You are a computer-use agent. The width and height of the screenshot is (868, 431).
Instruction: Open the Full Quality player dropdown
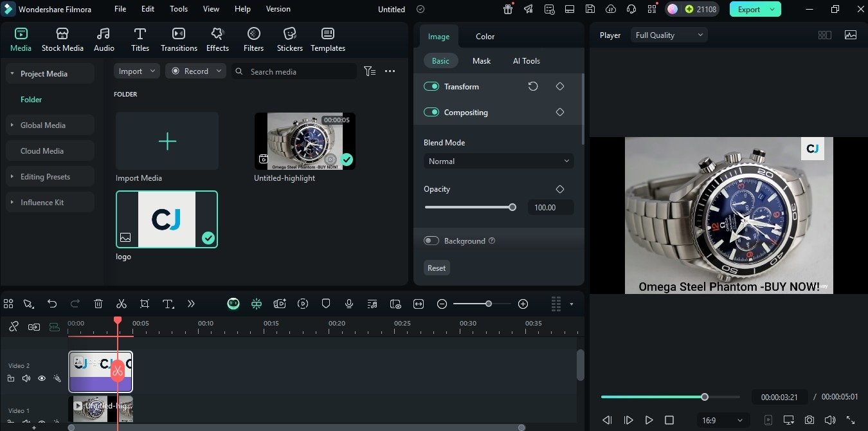[669, 35]
